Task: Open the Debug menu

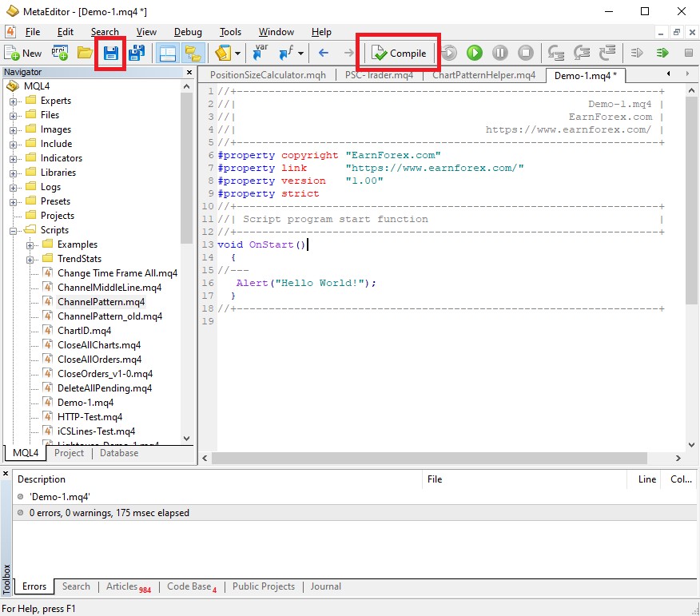Action: pos(188,32)
